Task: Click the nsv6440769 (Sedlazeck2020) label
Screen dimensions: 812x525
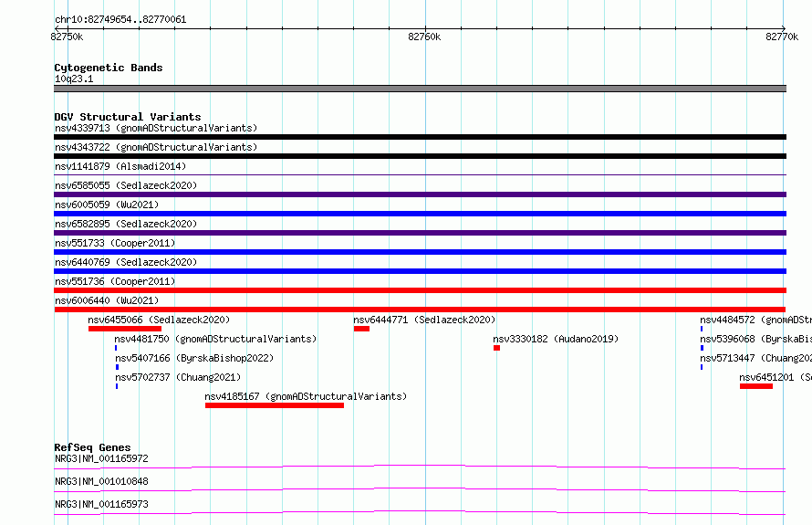Action: [x=126, y=262]
